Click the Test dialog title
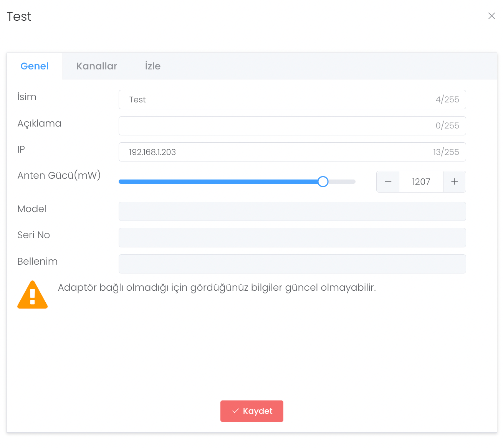Screen dimensions: 503x448 [19, 16]
